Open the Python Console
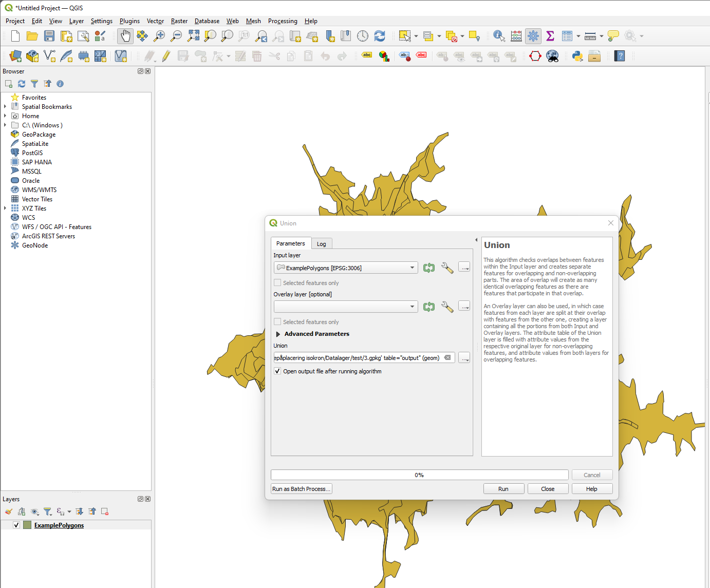710x588 pixels. pyautogui.click(x=576, y=55)
